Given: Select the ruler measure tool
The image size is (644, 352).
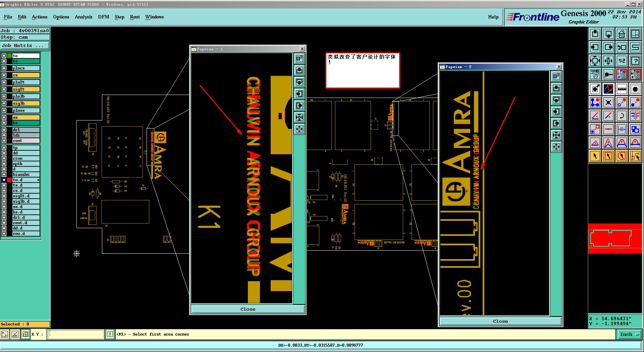Looking at the screenshot, I should pos(622,89).
